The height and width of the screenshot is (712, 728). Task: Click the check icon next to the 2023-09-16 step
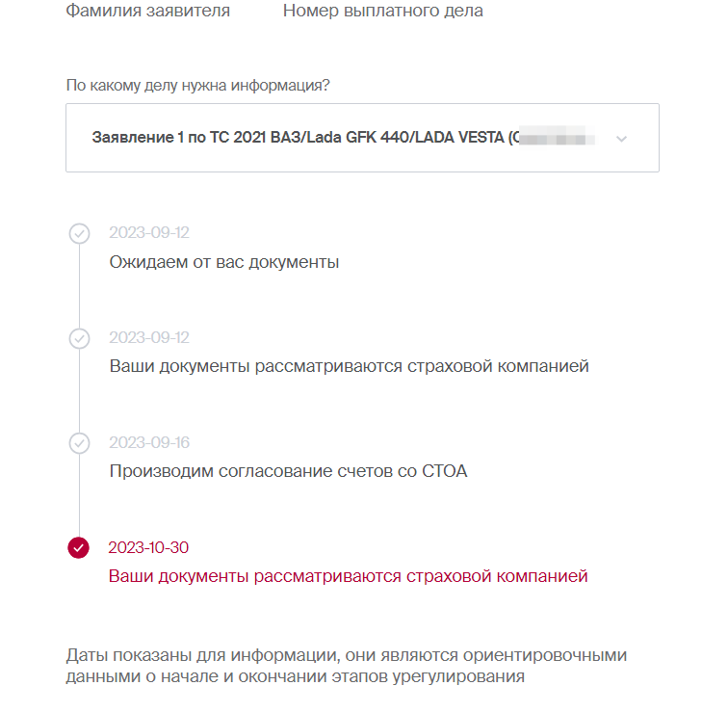(79, 443)
